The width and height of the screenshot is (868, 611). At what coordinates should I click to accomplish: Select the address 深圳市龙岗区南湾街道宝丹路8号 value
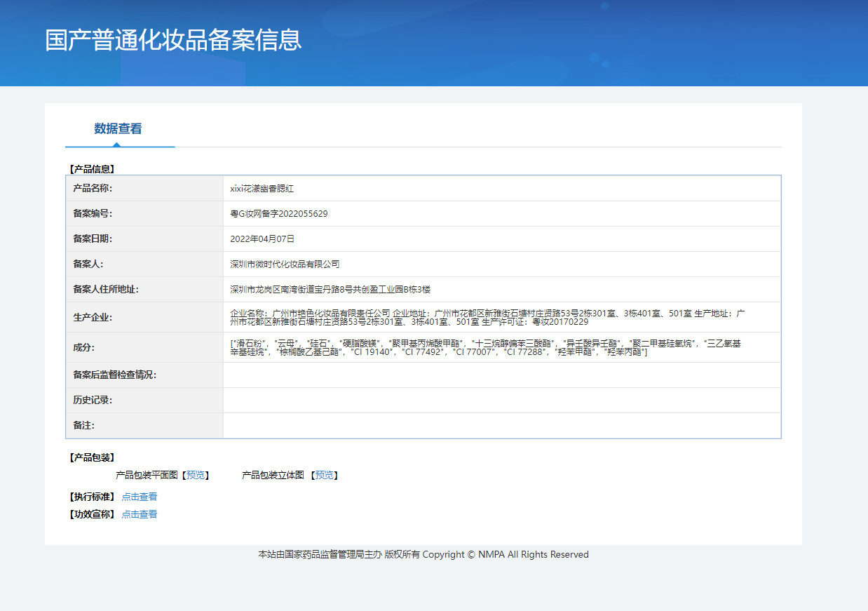pos(330,290)
